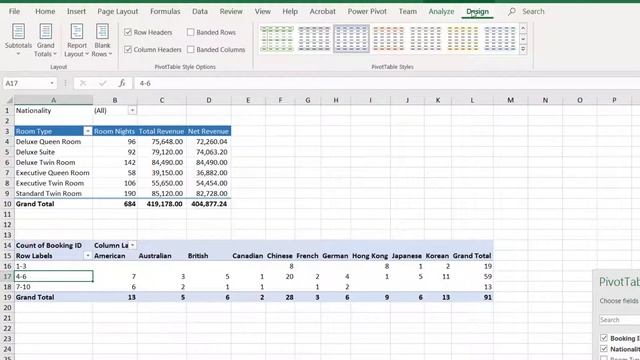Switch to the Acrobat tab

(322, 11)
